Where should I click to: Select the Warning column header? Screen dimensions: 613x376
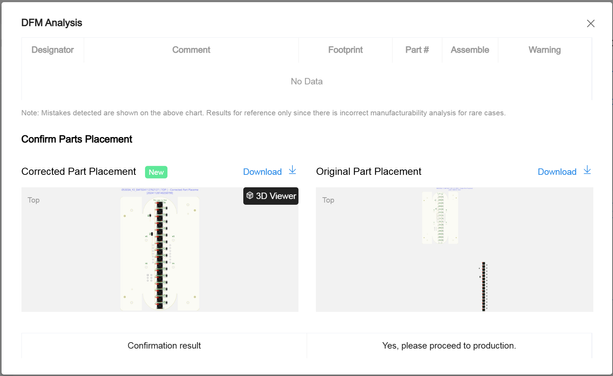(545, 50)
